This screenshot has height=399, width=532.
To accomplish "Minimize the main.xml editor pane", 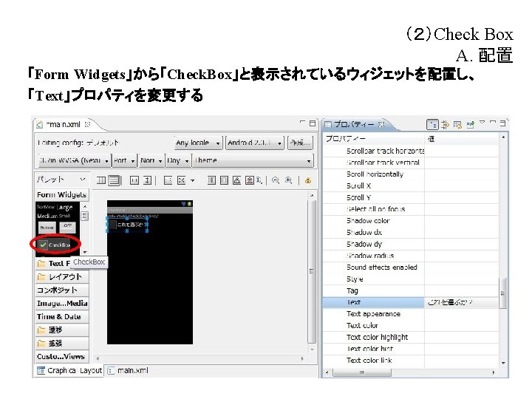I will (x=302, y=122).
